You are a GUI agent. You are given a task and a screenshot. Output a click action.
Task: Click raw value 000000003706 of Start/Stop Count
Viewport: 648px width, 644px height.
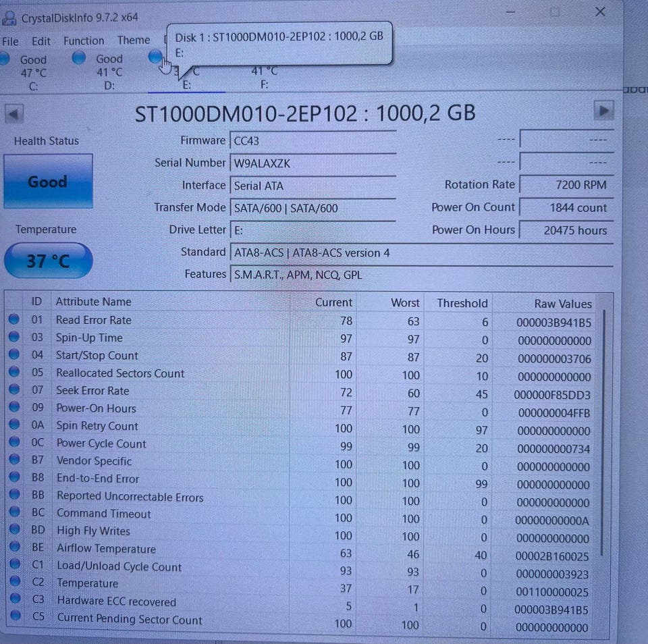[554, 358]
